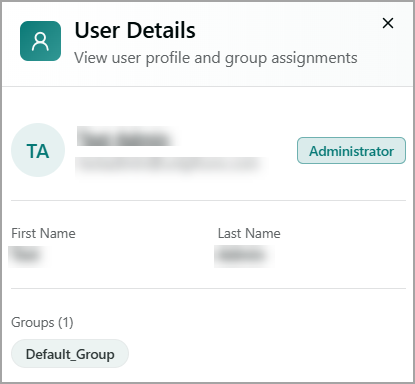Click the Default_Group chip
Screen dimensions: 415x384
coord(70,354)
